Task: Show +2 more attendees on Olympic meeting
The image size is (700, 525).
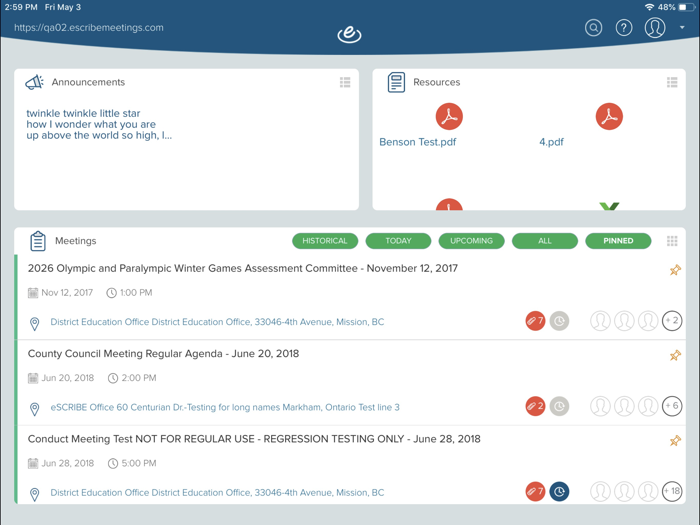Action: (672, 321)
